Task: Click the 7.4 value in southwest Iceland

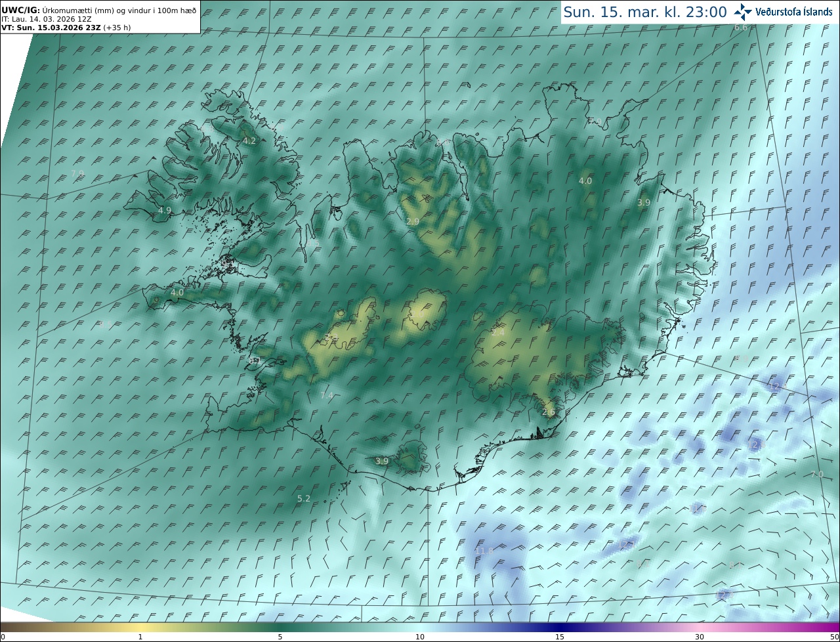Action: click(x=327, y=395)
